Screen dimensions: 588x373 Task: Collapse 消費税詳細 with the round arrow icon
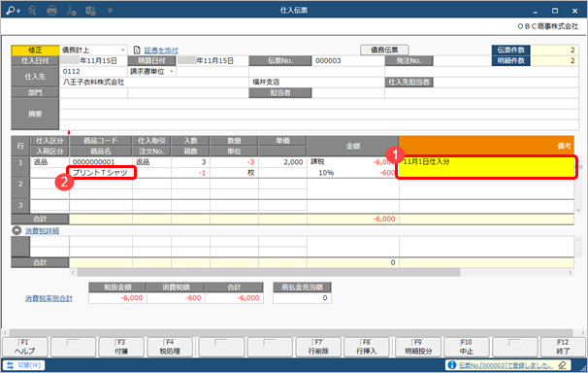[x=16, y=230]
